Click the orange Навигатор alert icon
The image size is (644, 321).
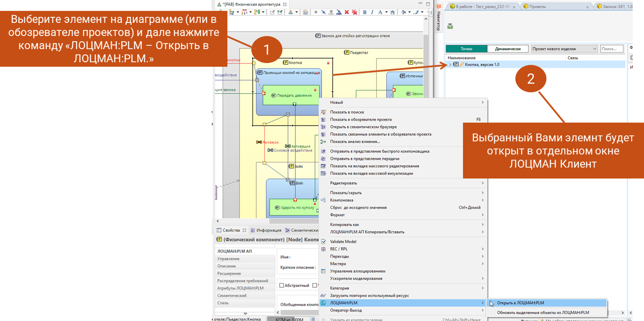coord(439,7)
